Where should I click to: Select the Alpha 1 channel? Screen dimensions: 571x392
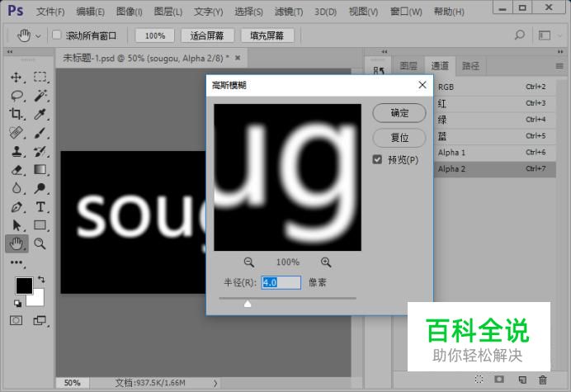[x=495, y=153]
